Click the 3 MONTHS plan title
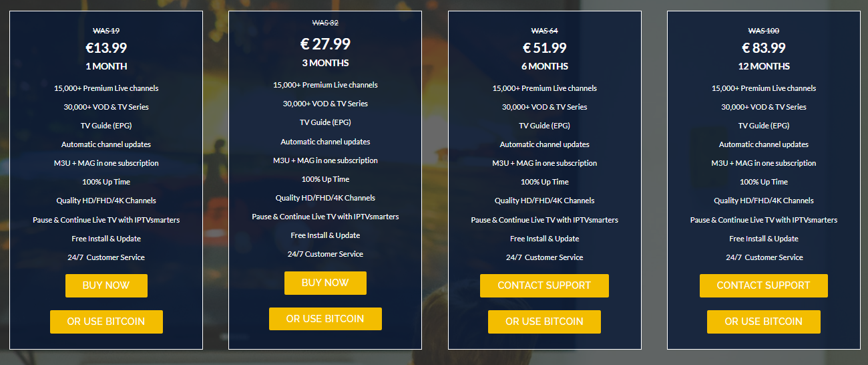Viewport: 868px width, 365px height. [x=325, y=63]
